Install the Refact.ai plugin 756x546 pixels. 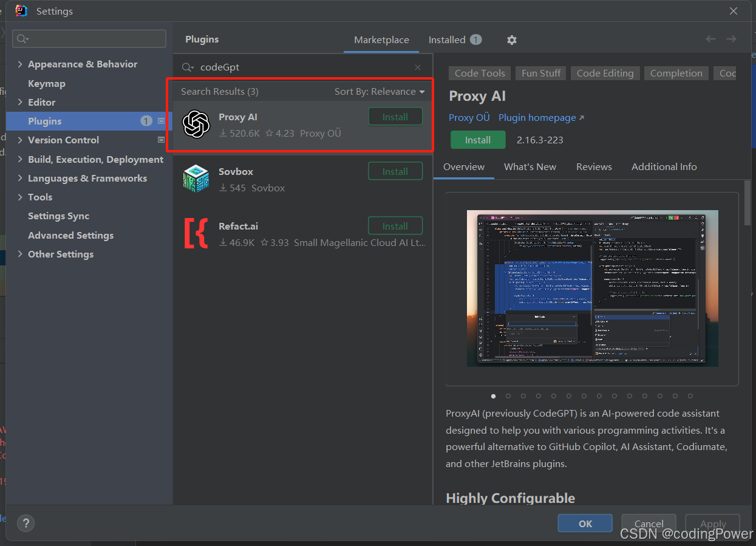click(x=395, y=226)
